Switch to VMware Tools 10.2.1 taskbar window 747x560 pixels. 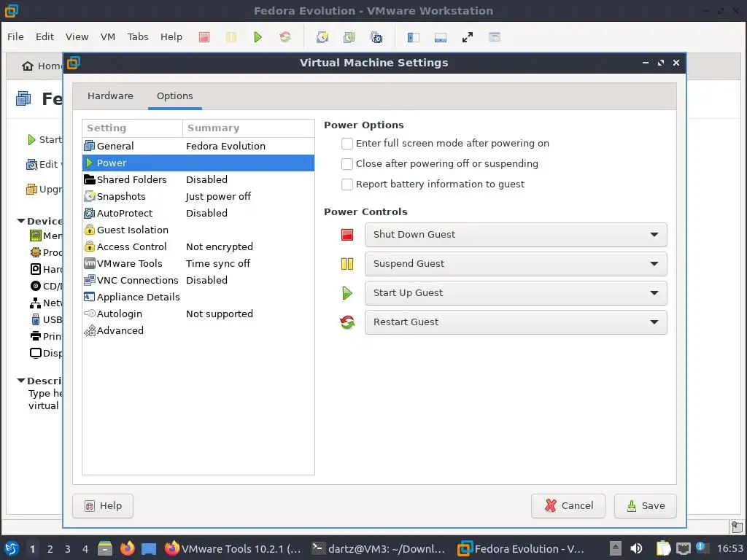tap(233, 549)
